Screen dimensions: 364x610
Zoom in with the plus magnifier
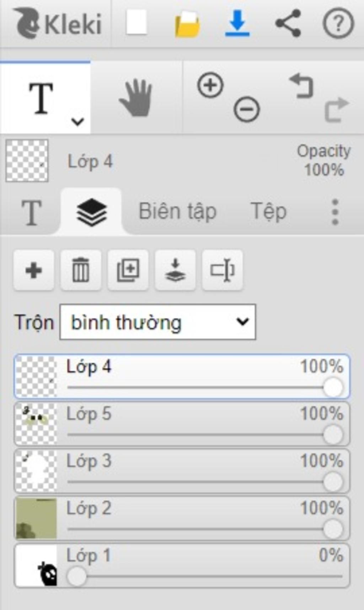point(210,85)
